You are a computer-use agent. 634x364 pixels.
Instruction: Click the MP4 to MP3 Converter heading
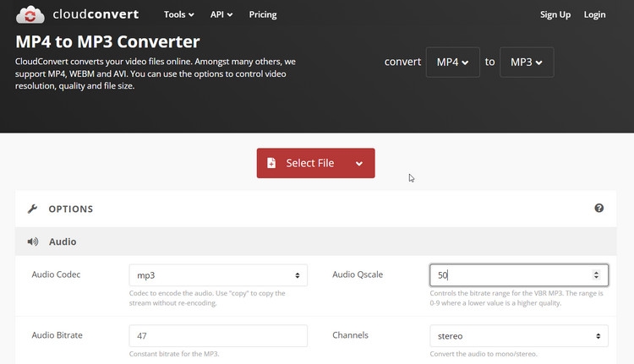pyautogui.click(x=107, y=41)
